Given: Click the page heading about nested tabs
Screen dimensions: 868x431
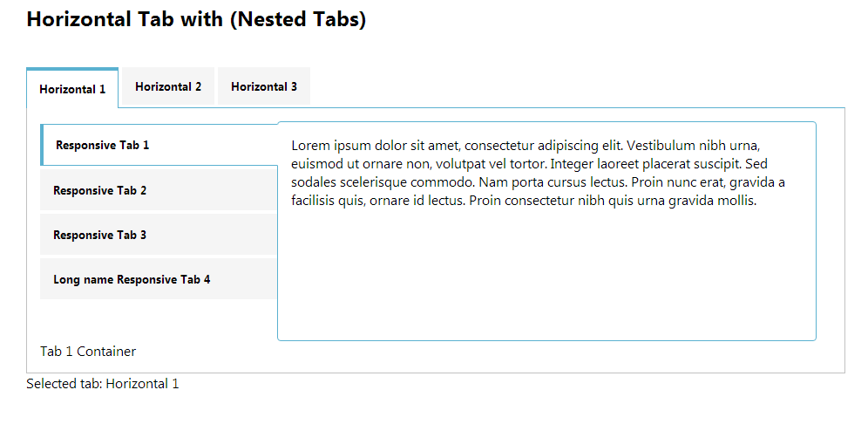Looking at the screenshot, I should pyautogui.click(x=196, y=19).
